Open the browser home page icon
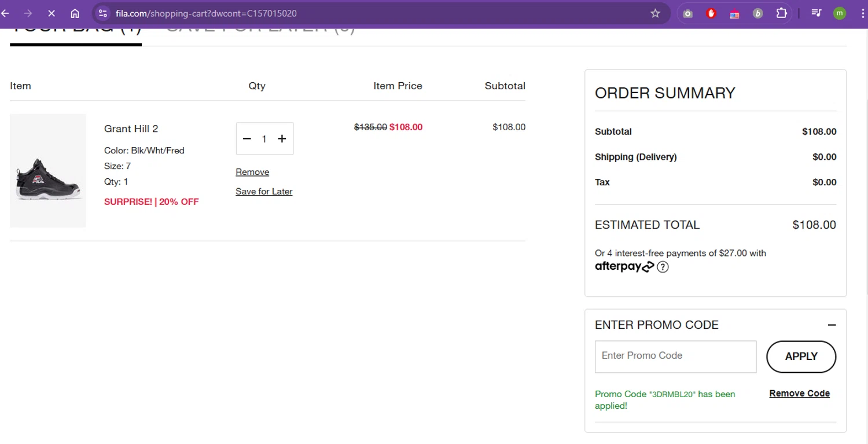This screenshot has width=868, height=444. tap(75, 13)
